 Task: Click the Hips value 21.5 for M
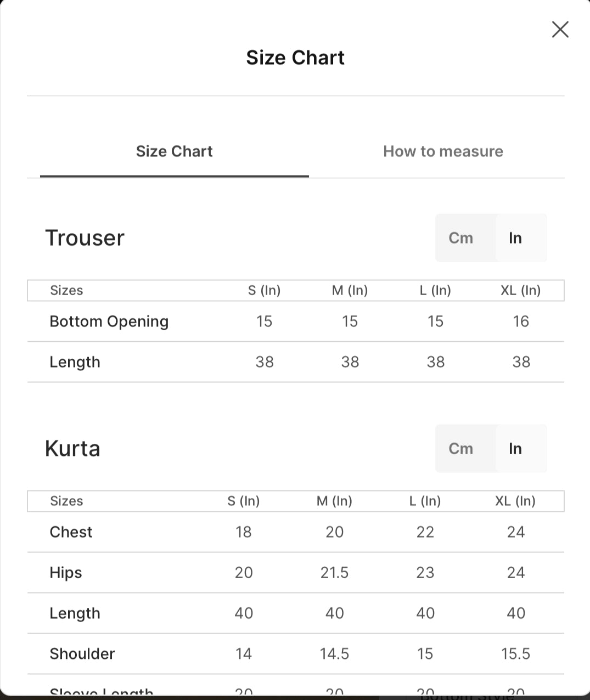334,573
